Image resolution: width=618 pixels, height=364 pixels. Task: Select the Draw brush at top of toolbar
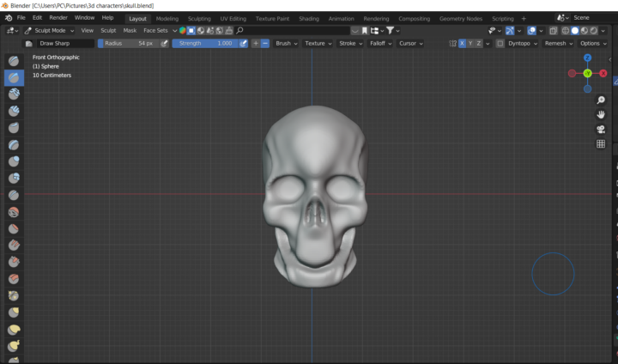coord(14,61)
